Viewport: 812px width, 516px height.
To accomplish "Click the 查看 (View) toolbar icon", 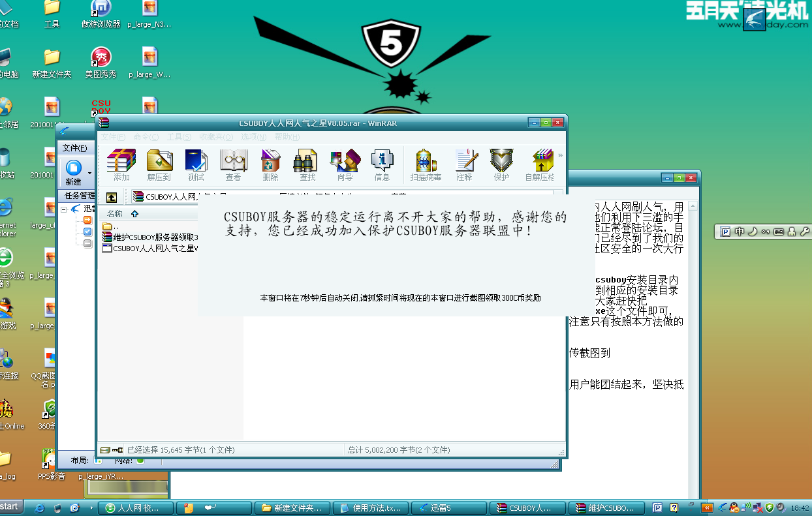I will [x=233, y=164].
